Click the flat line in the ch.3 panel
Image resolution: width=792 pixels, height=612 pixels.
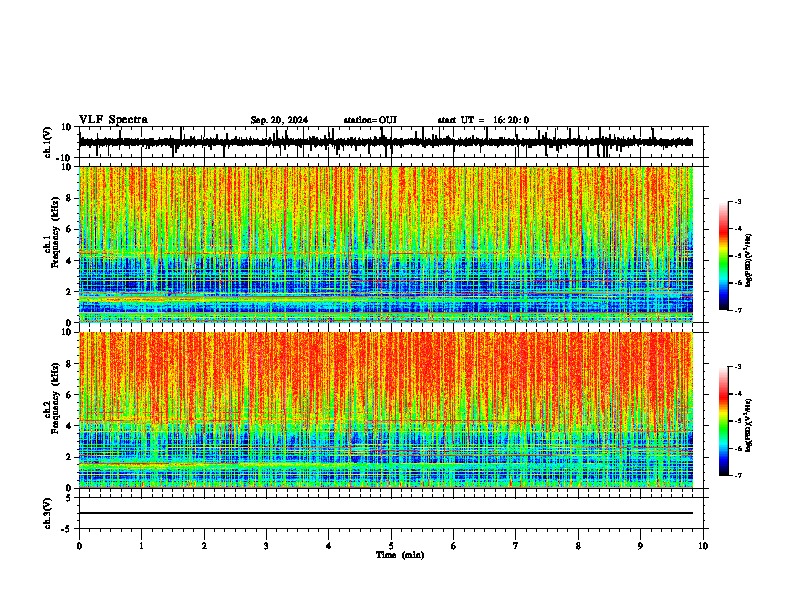pos(386,513)
